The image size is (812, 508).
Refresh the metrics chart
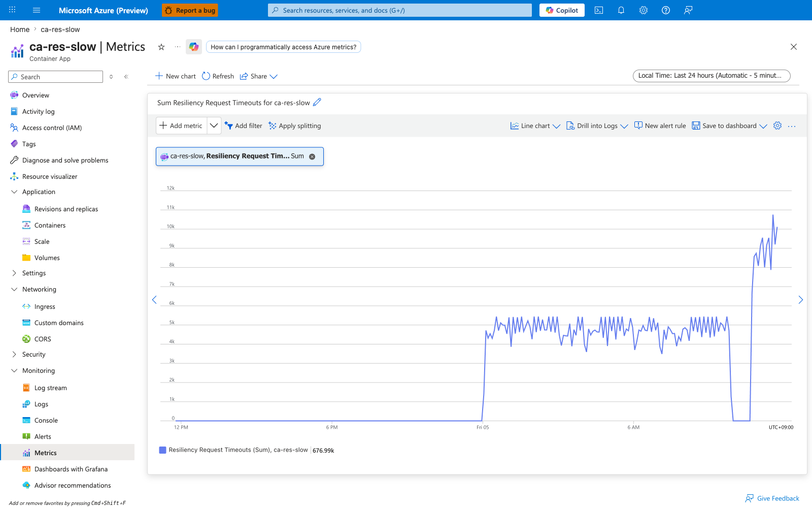coord(218,76)
